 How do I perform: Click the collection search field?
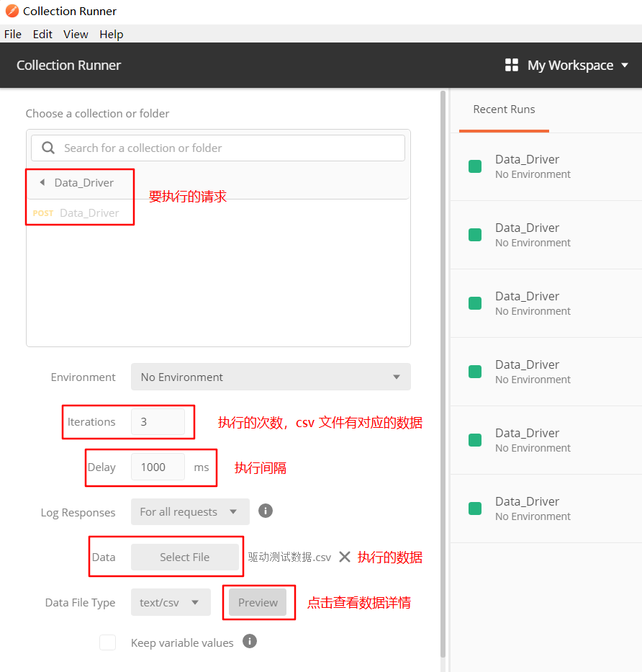point(218,148)
